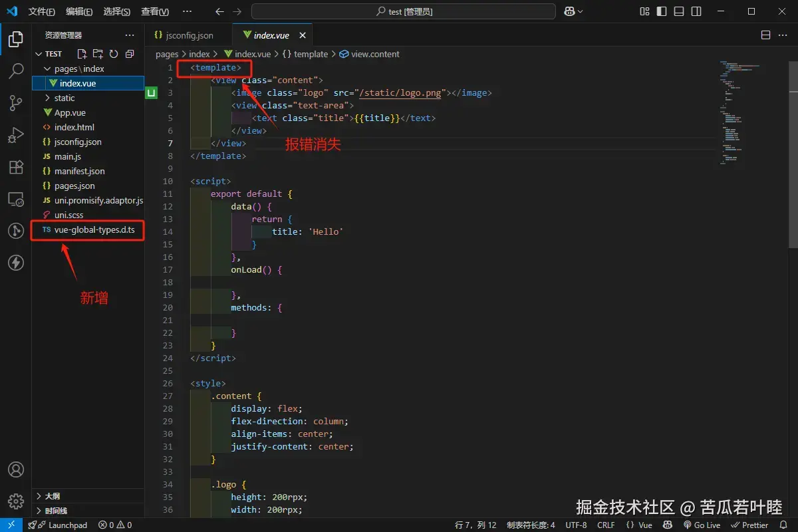Click UTF-8 encoding in status bar
The height and width of the screenshot is (532, 798).
point(576,525)
